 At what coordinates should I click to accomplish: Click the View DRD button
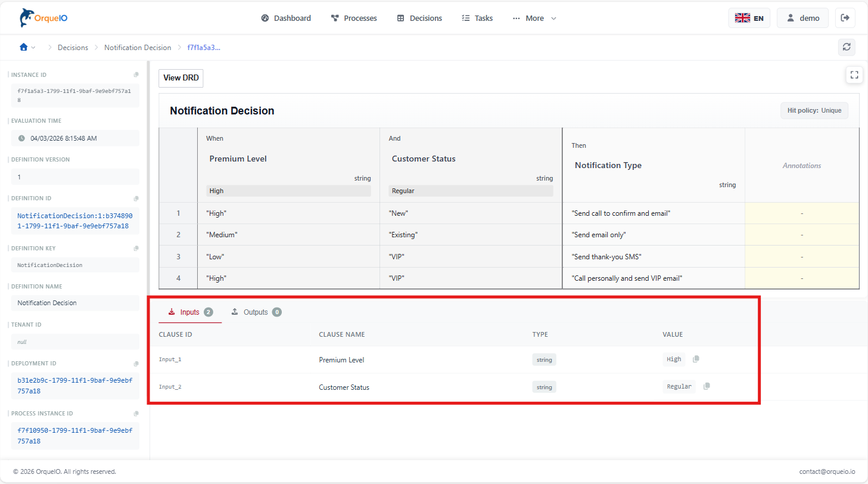(x=181, y=78)
